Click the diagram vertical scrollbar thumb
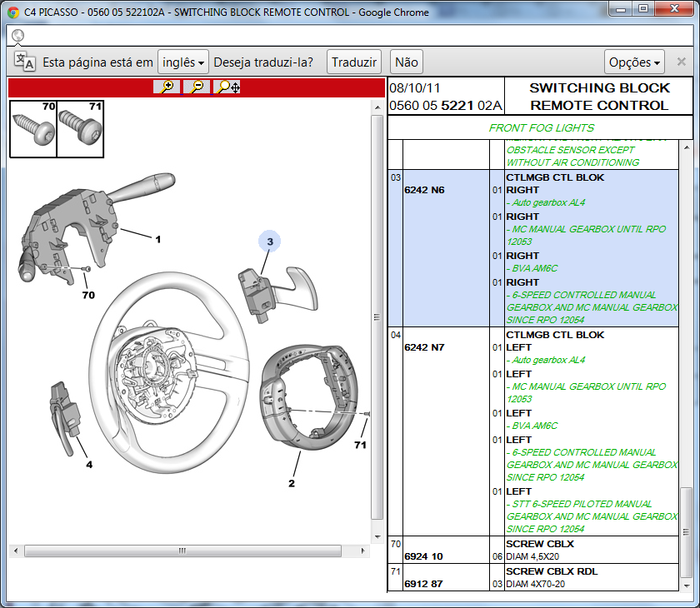 click(x=377, y=317)
